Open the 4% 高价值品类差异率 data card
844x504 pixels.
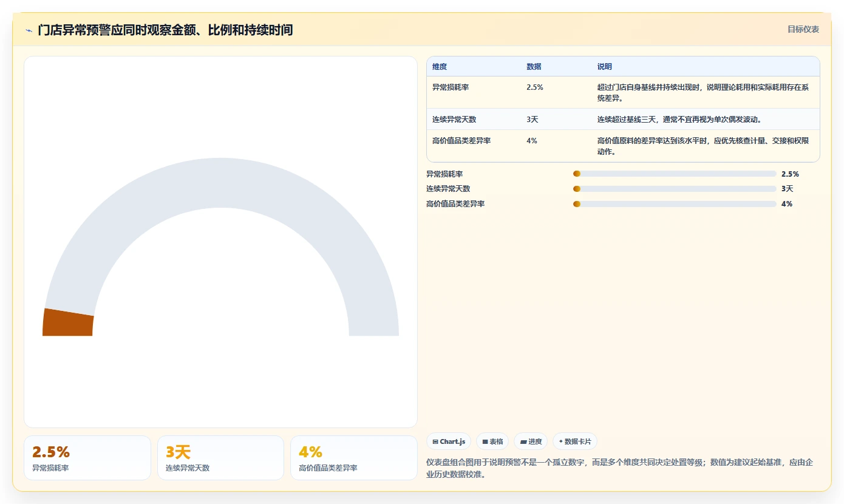coord(354,458)
